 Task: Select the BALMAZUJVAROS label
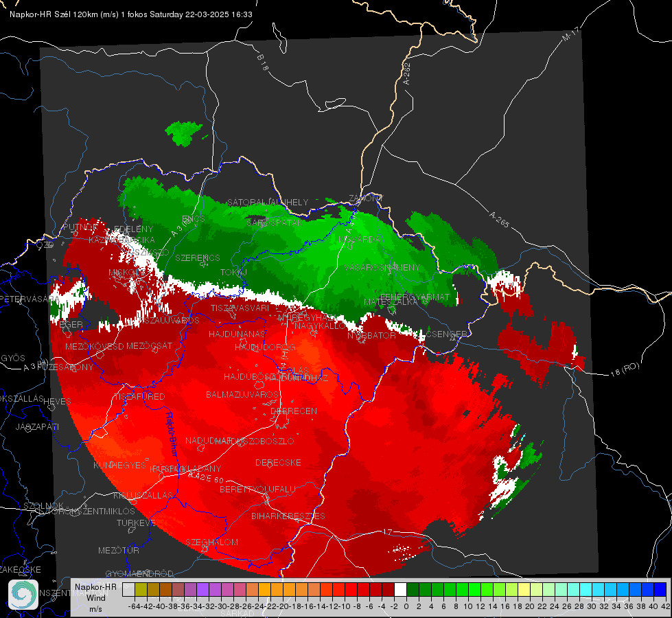tap(242, 394)
